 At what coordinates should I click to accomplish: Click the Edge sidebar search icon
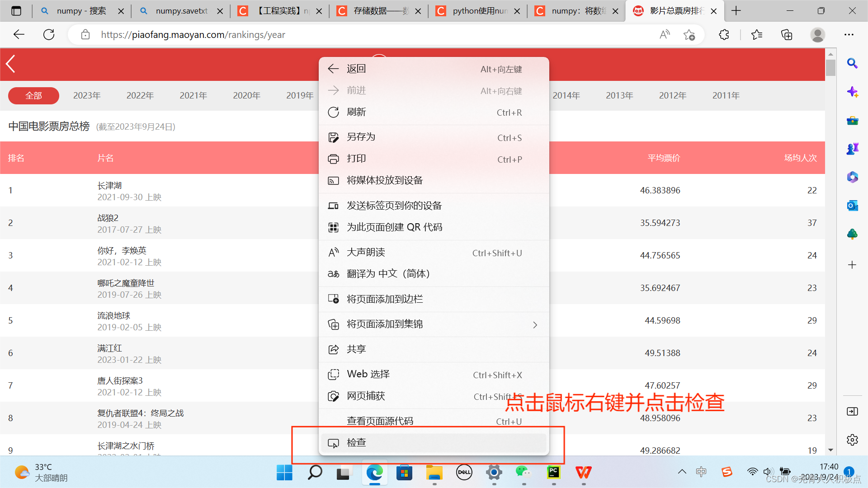click(852, 63)
